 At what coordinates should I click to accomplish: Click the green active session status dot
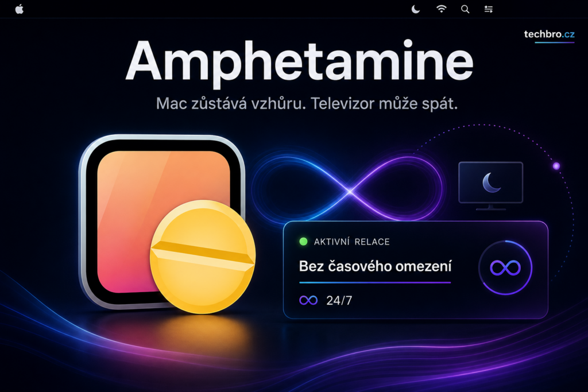coord(303,242)
